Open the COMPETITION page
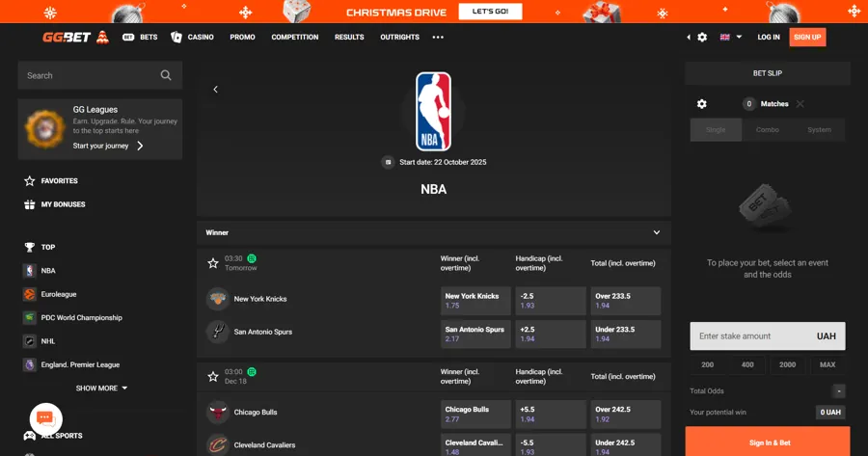 pyautogui.click(x=294, y=37)
